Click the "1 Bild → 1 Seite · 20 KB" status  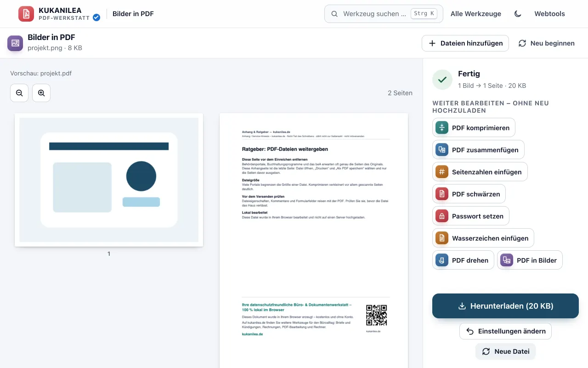click(x=492, y=86)
